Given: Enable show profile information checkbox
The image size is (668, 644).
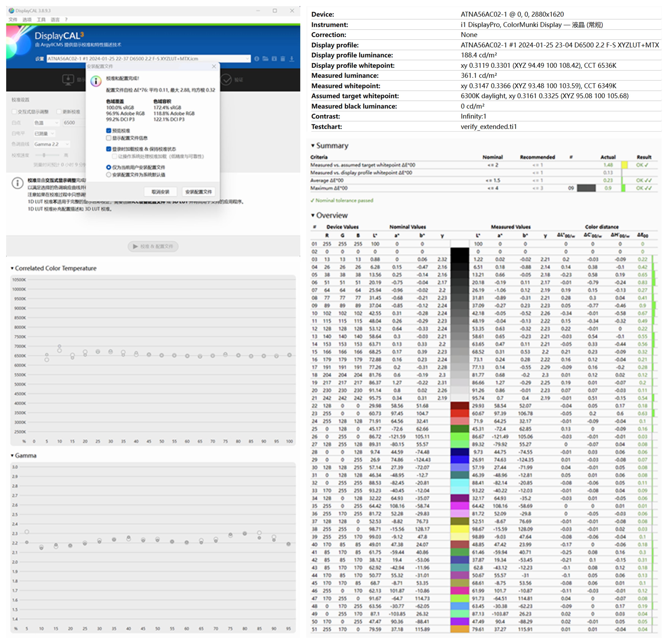Looking at the screenshot, I should pyautogui.click(x=109, y=138).
